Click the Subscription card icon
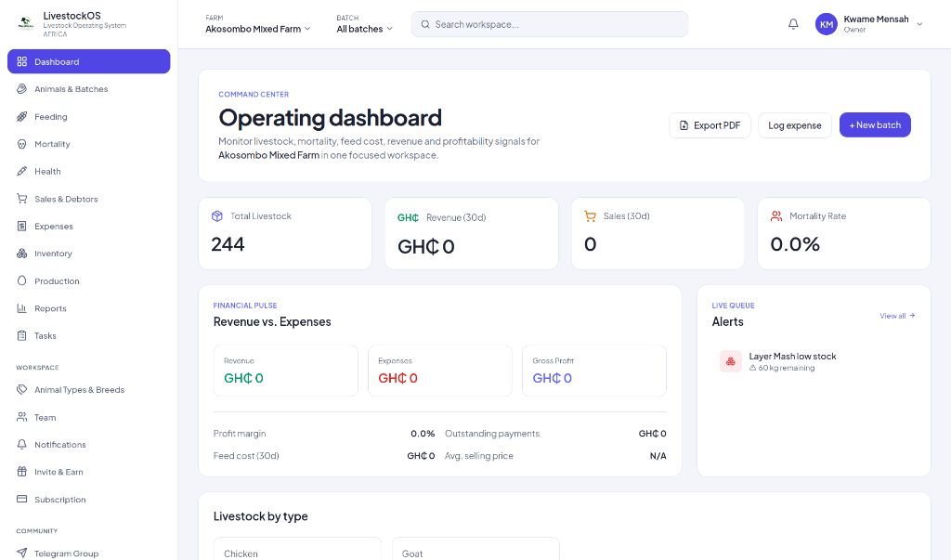 tap(22, 500)
